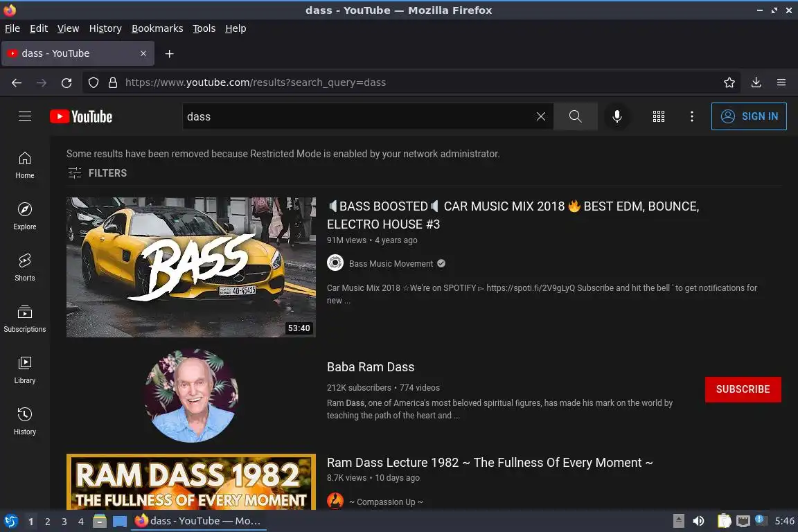Open Shorts in sidebar
This screenshot has width=798, height=532.
click(25, 268)
